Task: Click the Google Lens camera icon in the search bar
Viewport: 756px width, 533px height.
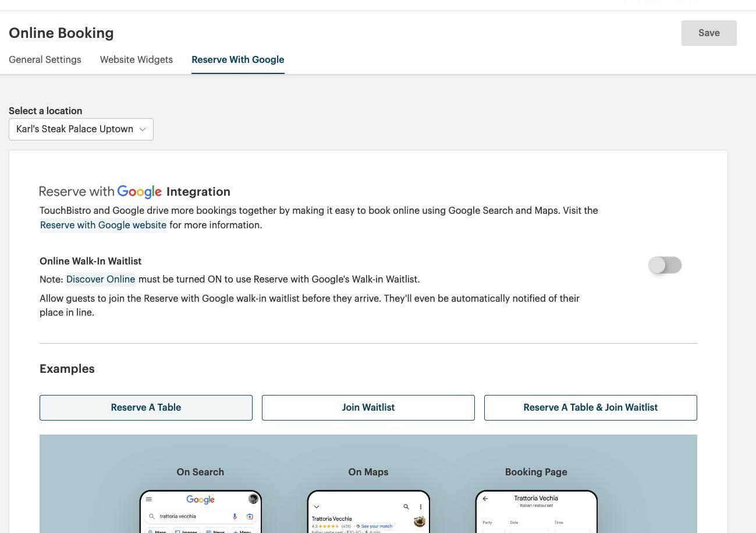Action: coord(250,516)
